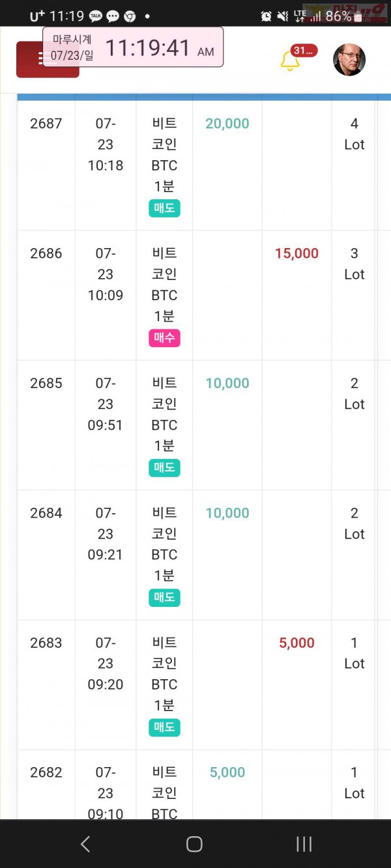
Task: Open the notifications bell icon
Action: click(290, 61)
